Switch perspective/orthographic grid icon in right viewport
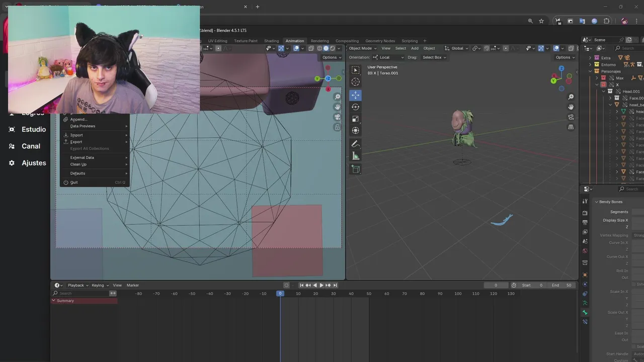Viewport: 644px width, 362px height. (571, 127)
